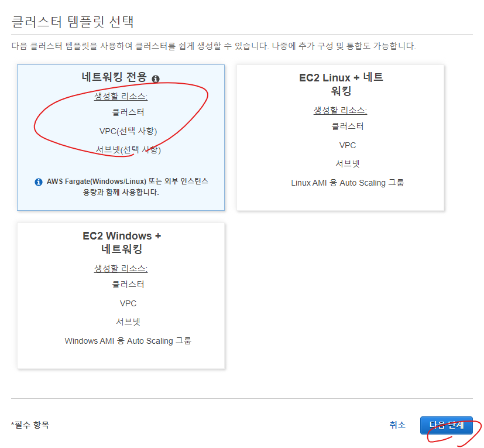Click the info icon beside AWS Fargate note
The image size is (484, 448).
[39, 182]
